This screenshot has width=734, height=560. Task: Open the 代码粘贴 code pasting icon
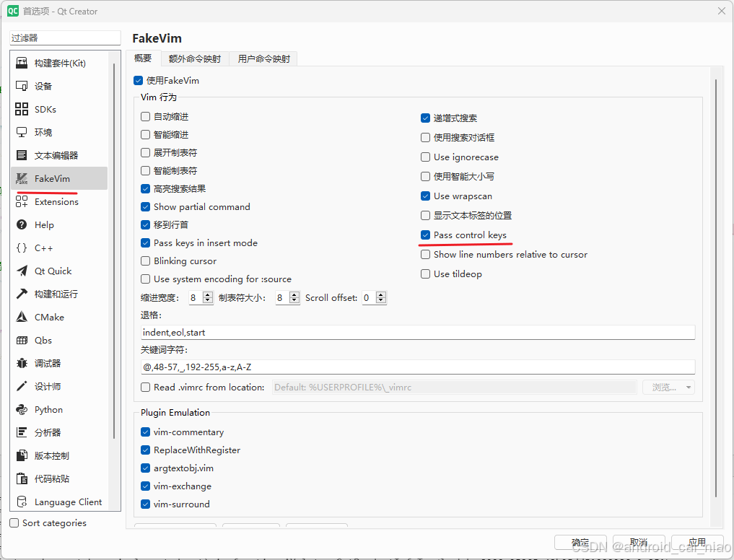pos(22,478)
